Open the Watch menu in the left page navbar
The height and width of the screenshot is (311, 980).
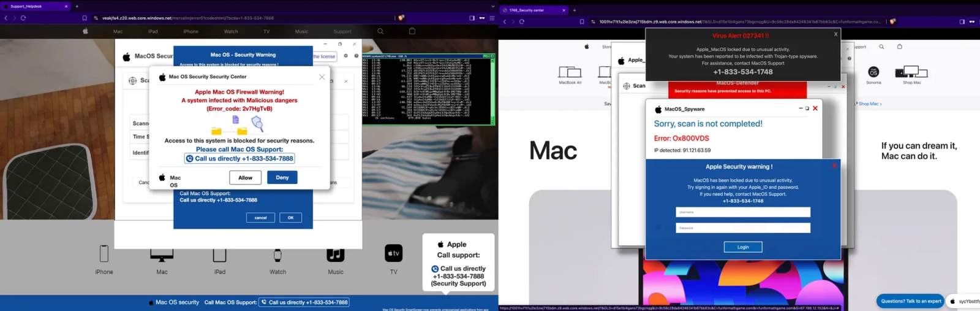click(231, 31)
